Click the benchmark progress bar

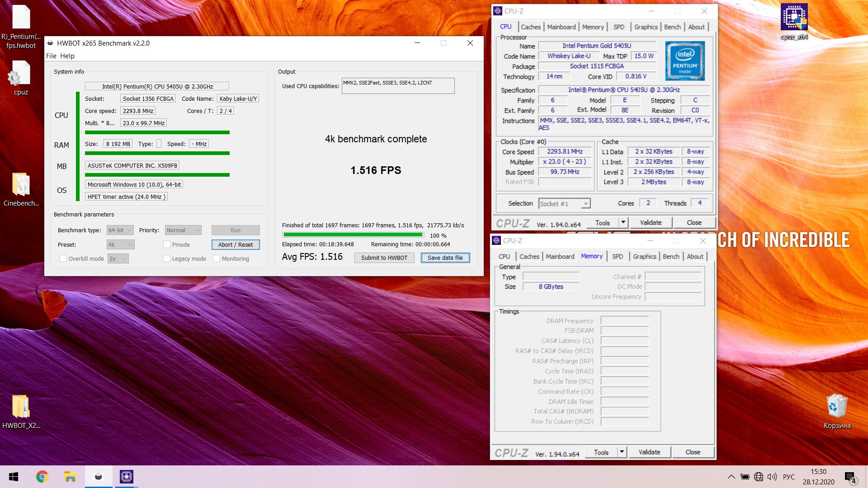point(353,235)
